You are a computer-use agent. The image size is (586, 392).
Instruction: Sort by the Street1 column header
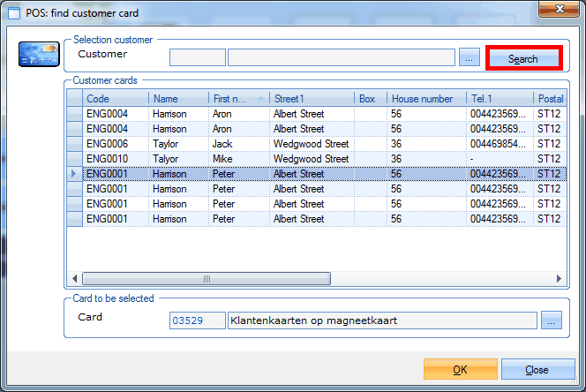point(312,99)
